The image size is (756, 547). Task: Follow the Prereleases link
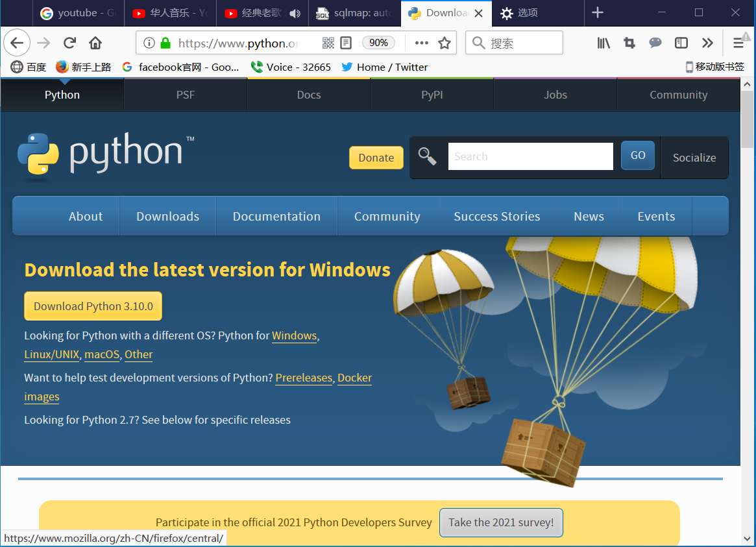click(x=304, y=378)
